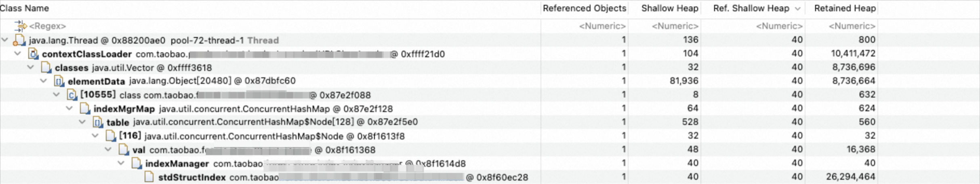The height and width of the screenshot is (184, 980).
Task: Select the class icon at index 10555
Action: 72,95
